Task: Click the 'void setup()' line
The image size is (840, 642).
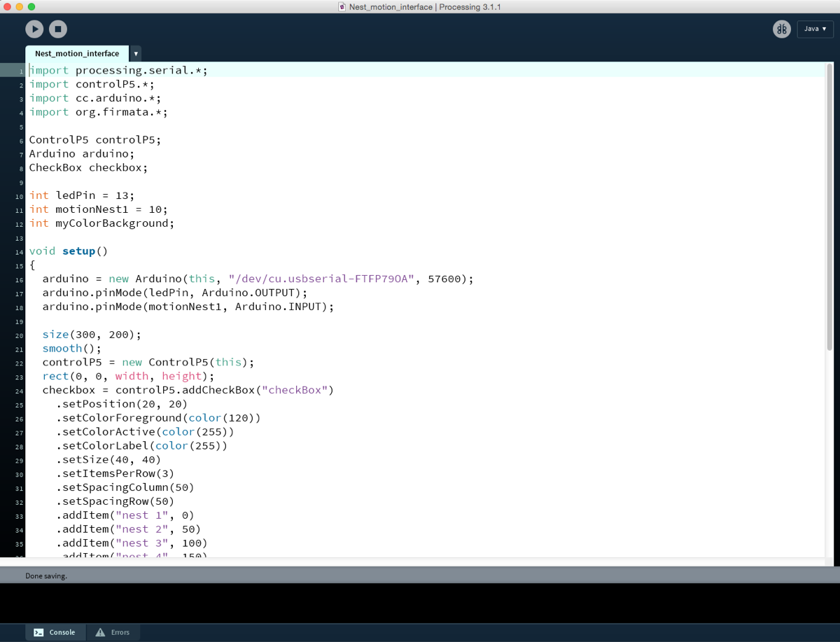Action: (69, 251)
